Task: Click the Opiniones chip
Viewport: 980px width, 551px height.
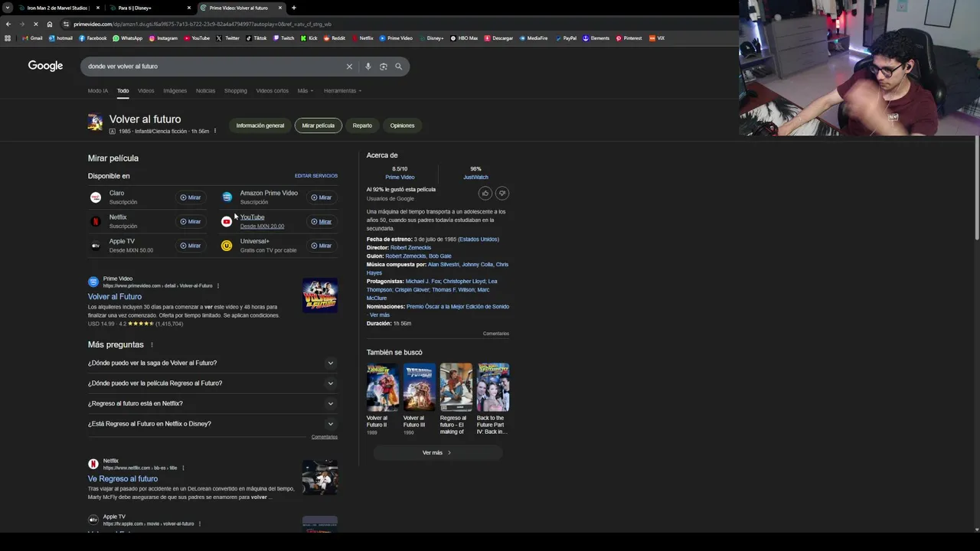Action: coord(402,126)
